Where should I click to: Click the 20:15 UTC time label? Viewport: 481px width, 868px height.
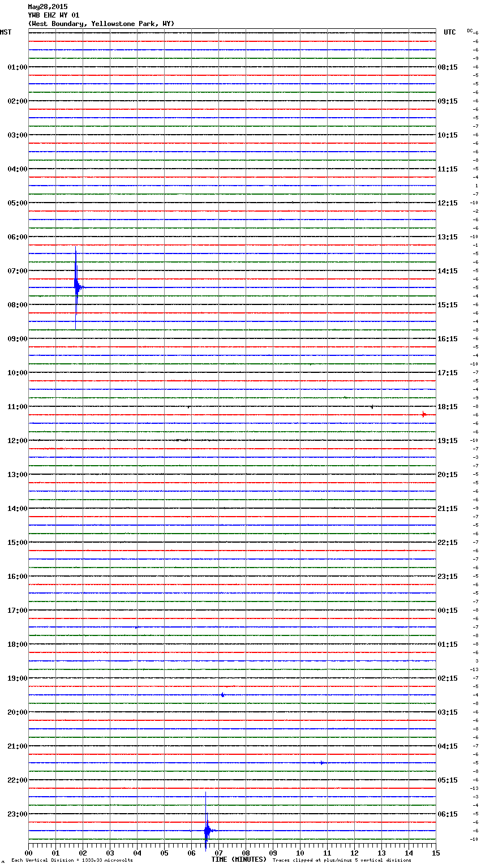pyautogui.click(x=448, y=475)
